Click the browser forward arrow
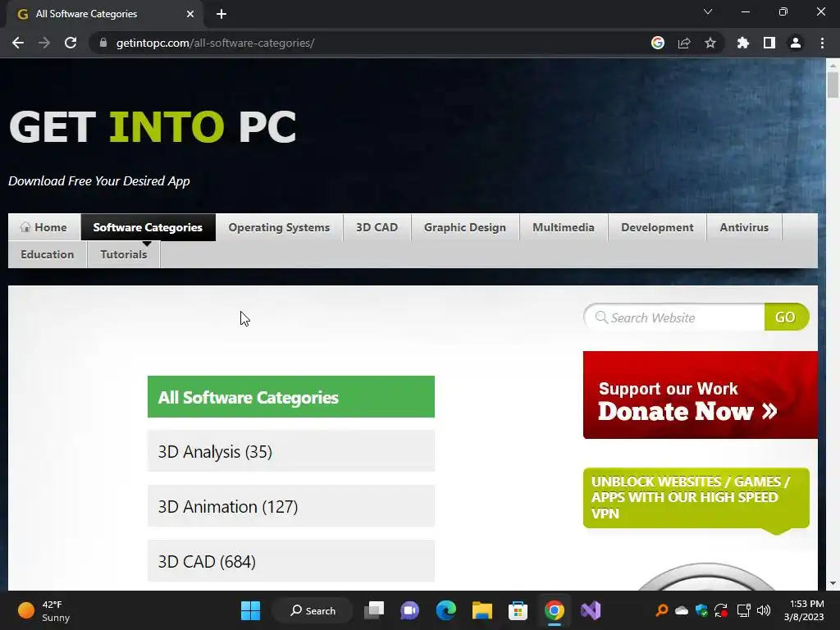This screenshot has height=630, width=840. 44,43
